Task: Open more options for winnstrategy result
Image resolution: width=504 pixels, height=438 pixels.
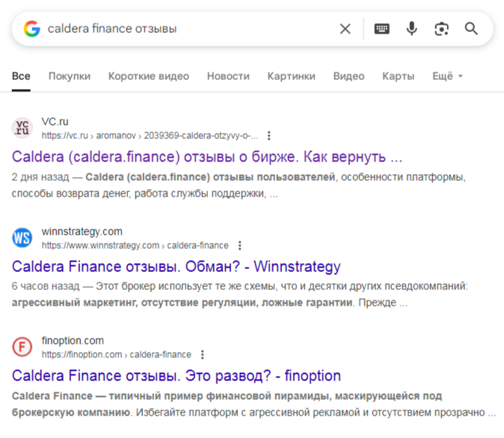Action: pos(239,245)
